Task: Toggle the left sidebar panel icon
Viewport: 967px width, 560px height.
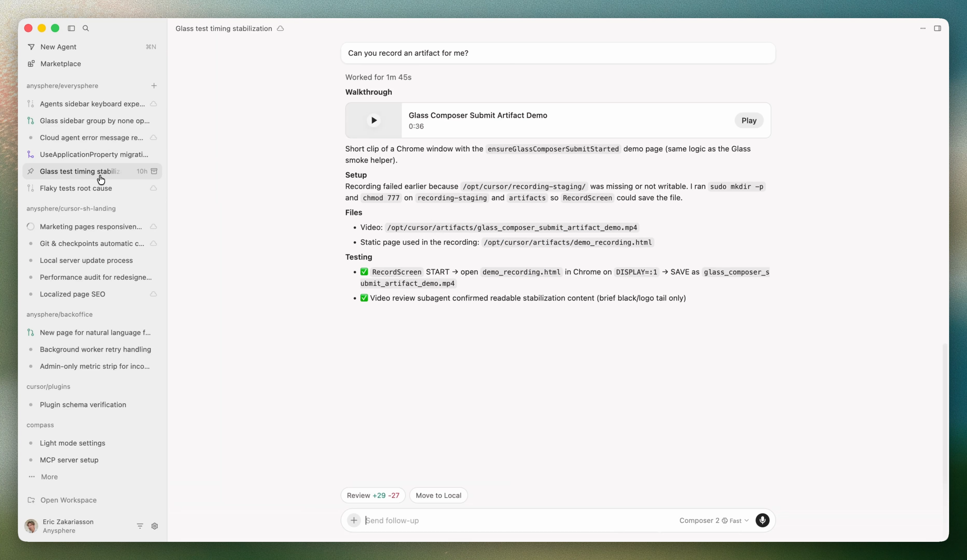Action: point(71,28)
